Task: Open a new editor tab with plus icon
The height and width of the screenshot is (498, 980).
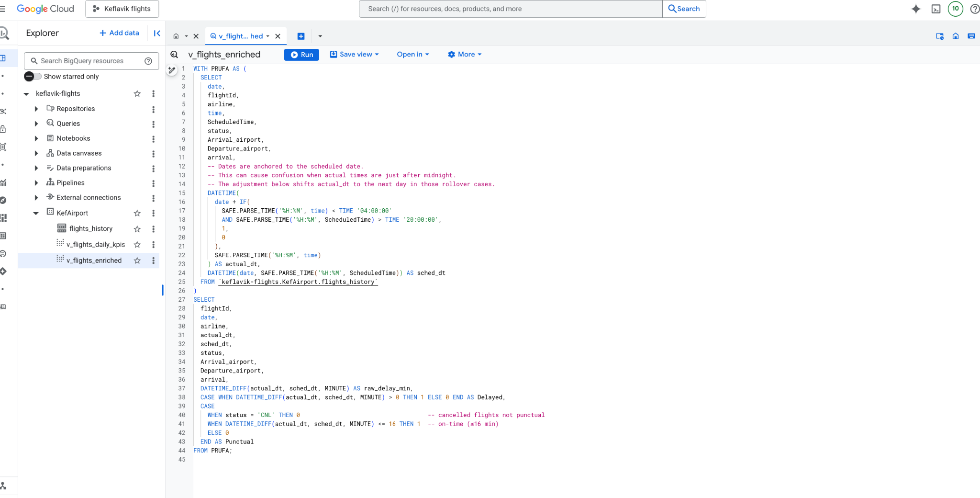Action: 301,36
